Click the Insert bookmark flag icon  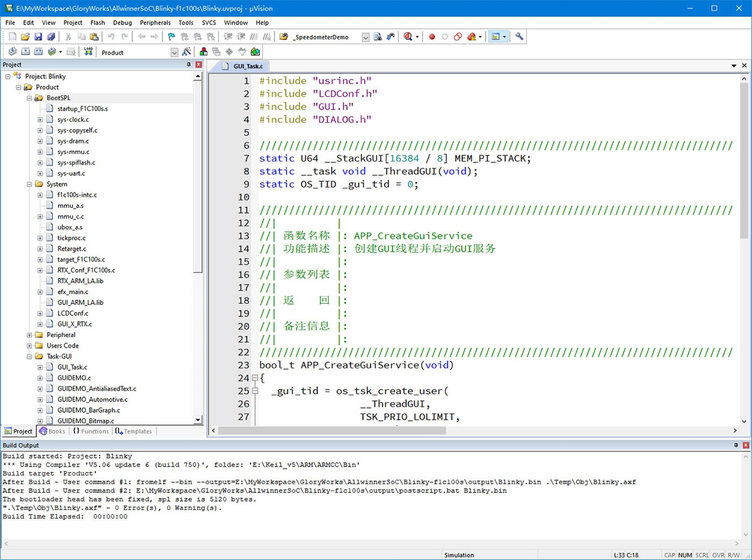(x=171, y=37)
